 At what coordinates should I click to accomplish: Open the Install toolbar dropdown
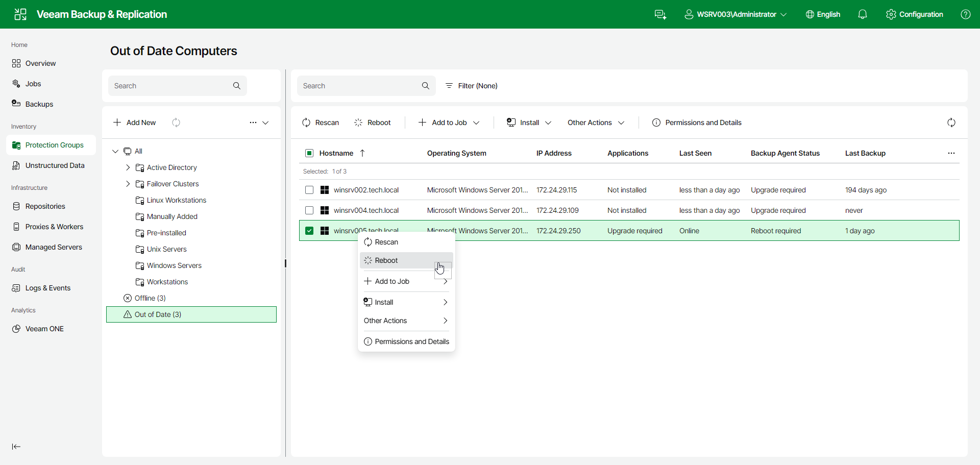[529, 123]
